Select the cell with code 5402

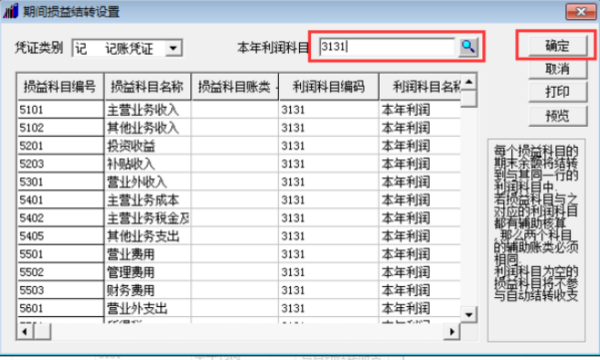coord(60,218)
